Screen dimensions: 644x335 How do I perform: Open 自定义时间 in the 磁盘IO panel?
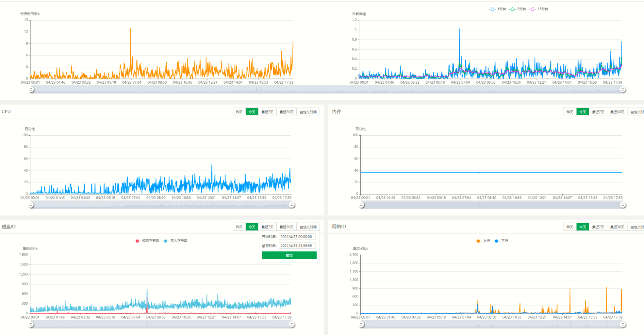tap(308, 227)
